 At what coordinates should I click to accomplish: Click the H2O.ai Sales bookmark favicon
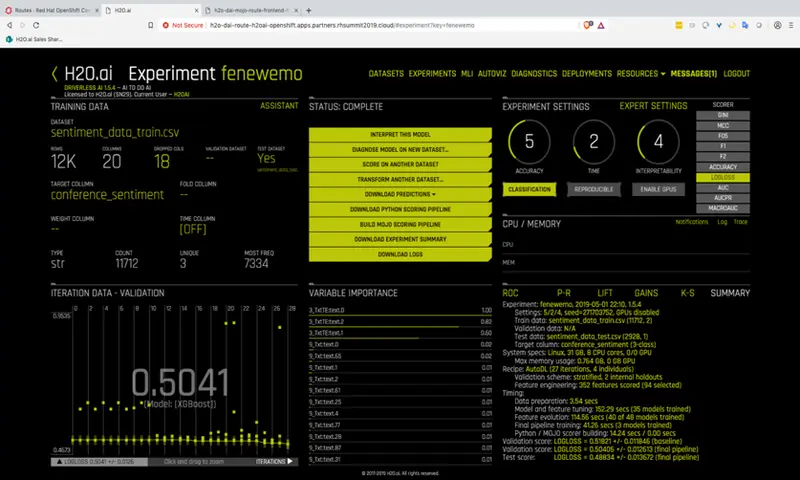coord(9,39)
